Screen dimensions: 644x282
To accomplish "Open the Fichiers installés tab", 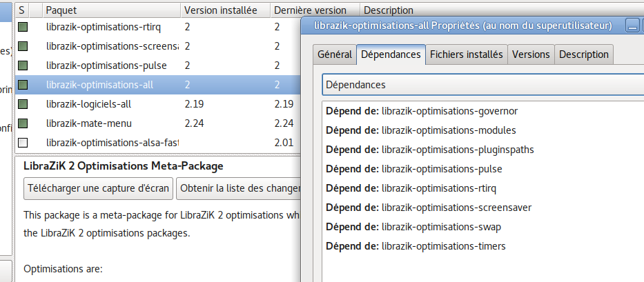I will tap(467, 54).
